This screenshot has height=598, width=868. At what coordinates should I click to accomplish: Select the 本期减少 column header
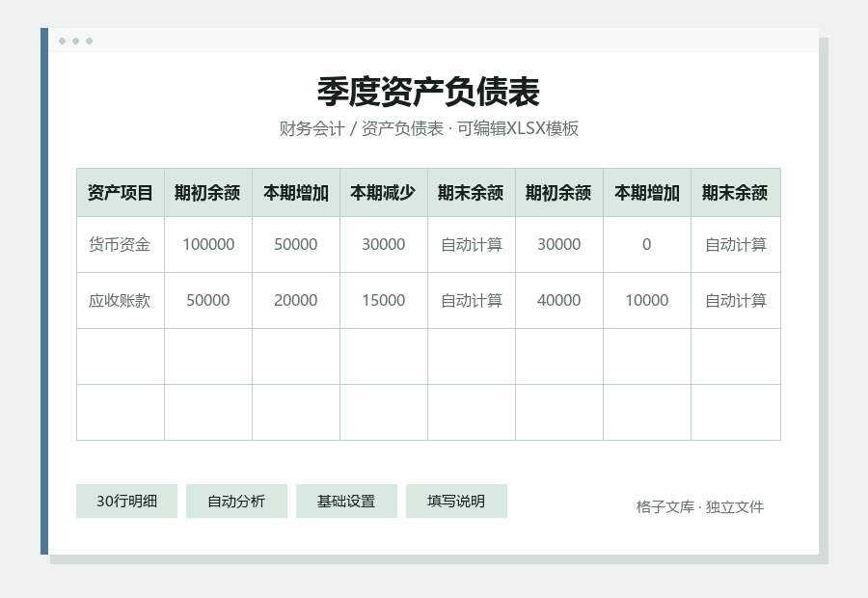384,193
